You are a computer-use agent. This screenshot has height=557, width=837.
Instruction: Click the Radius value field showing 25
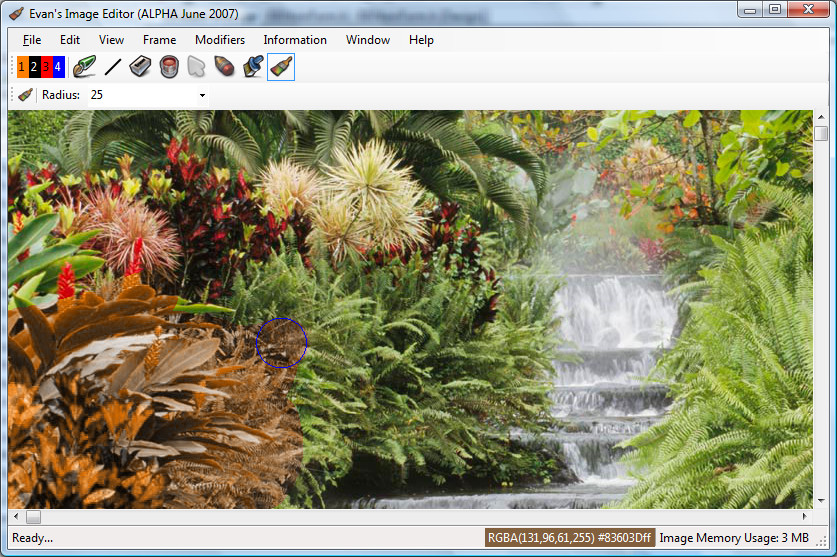tap(143, 95)
